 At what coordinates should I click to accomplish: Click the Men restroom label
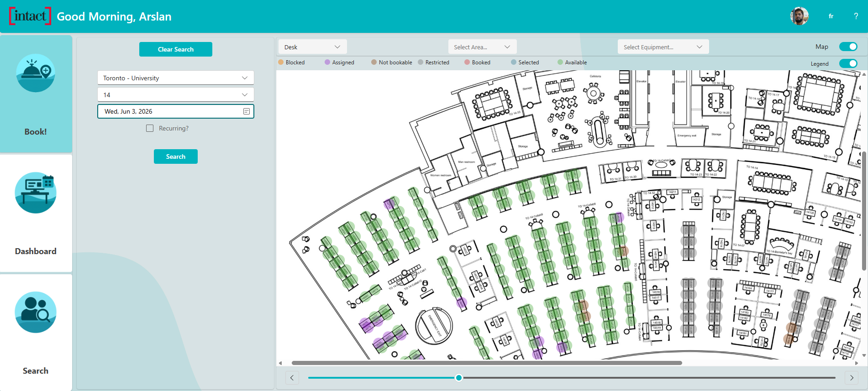467,162
